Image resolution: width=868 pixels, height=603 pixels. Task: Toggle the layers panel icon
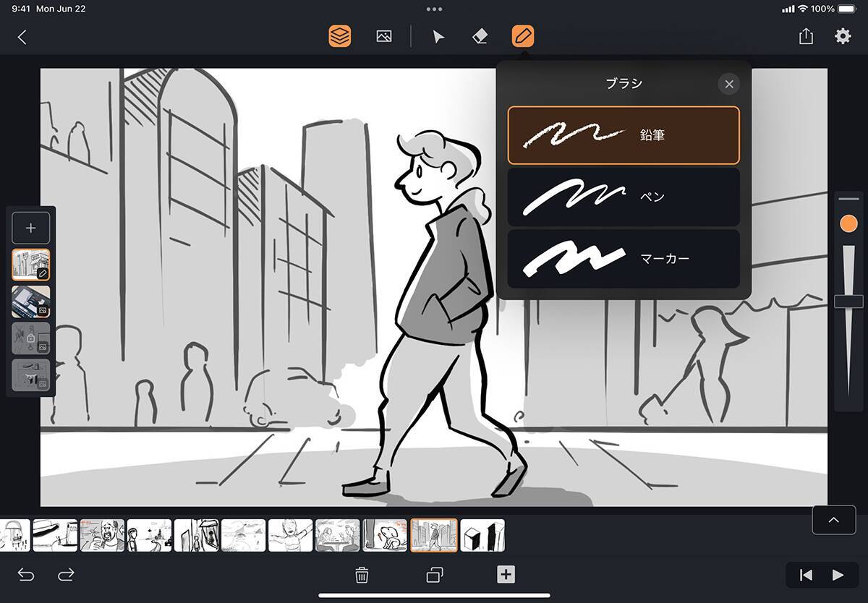339,36
